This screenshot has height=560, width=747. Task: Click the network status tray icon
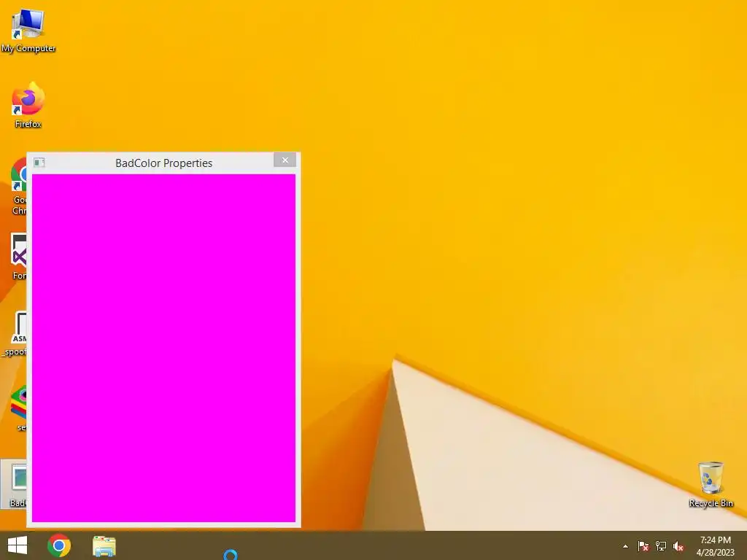661,546
